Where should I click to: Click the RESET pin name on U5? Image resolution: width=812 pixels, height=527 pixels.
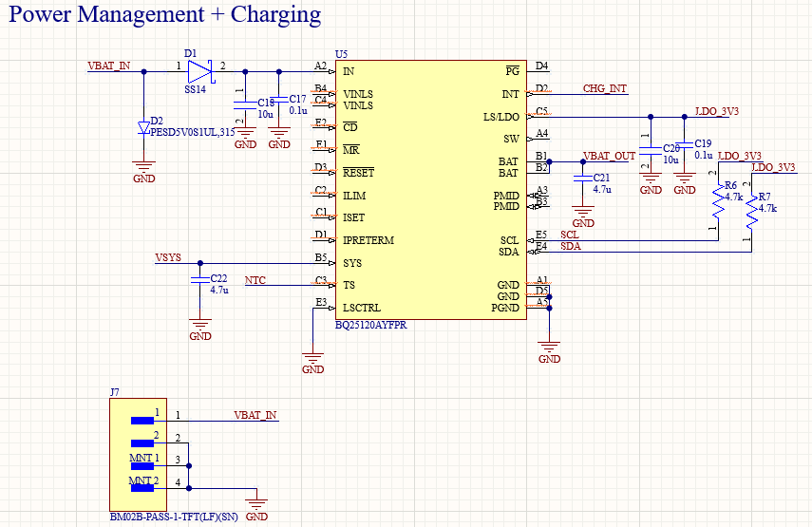(x=358, y=173)
